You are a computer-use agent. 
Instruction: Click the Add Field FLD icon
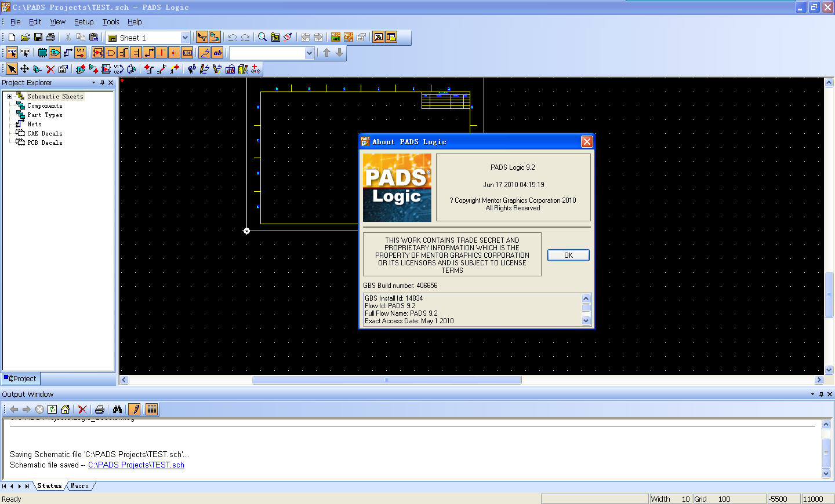(255, 69)
